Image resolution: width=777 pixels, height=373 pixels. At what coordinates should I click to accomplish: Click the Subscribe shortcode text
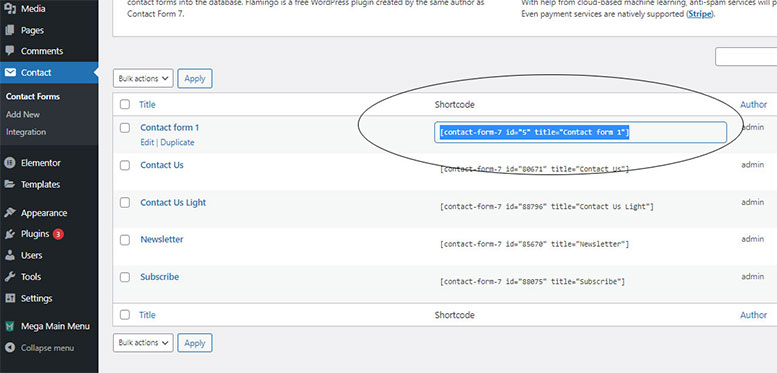tap(532, 282)
